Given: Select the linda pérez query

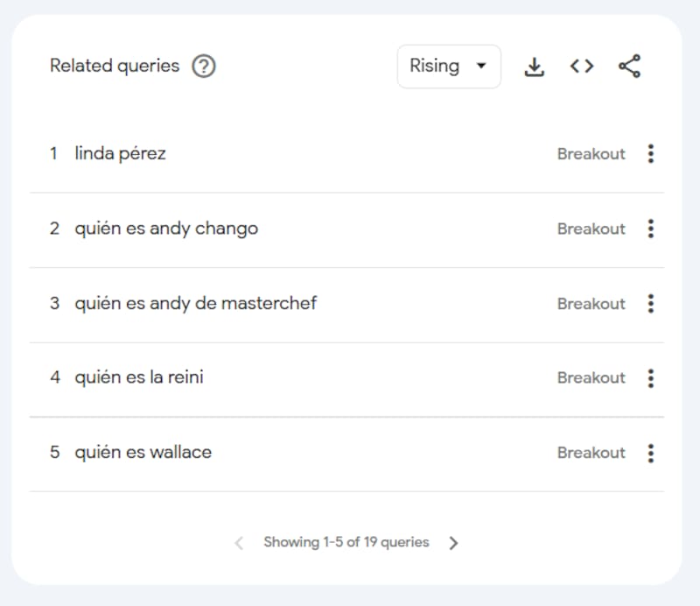Looking at the screenshot, I should pyautogui.click(x=120, y=154).
